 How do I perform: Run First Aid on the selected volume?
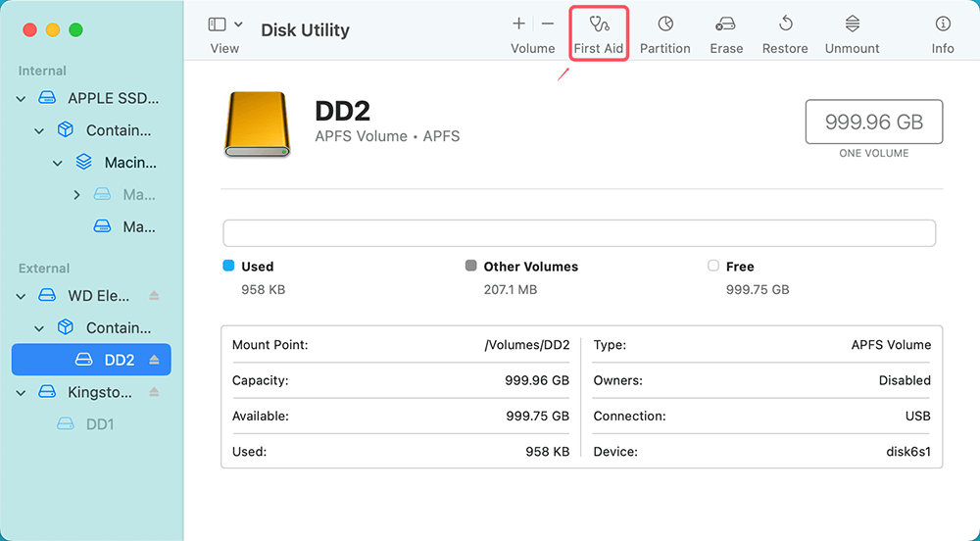tap(598, 33)
